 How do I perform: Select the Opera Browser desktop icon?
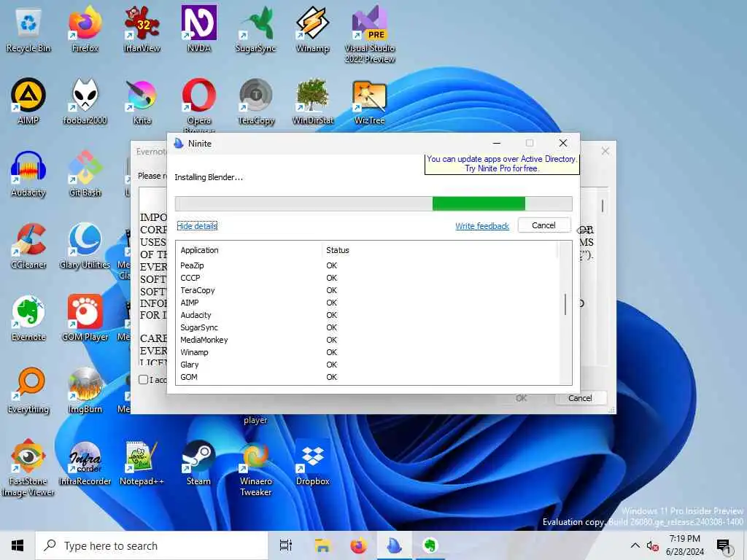198,106
